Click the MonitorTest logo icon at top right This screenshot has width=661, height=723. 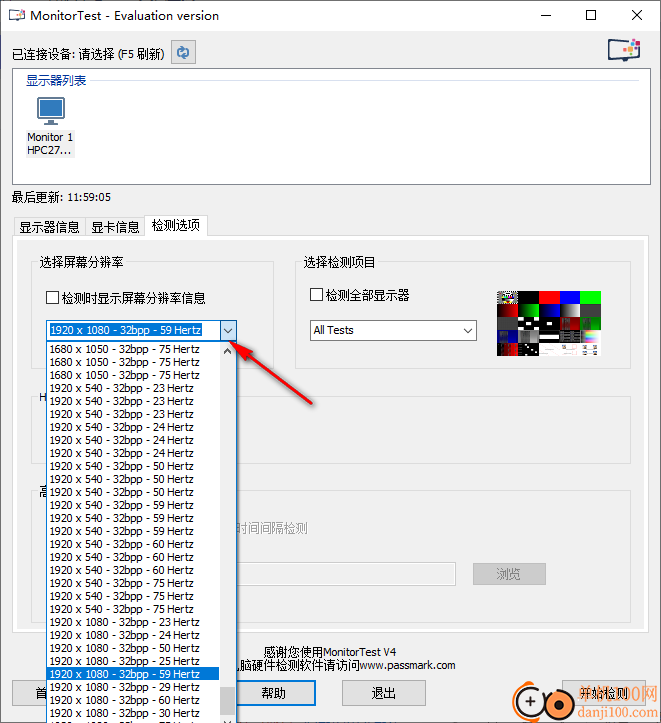(624, 50)
